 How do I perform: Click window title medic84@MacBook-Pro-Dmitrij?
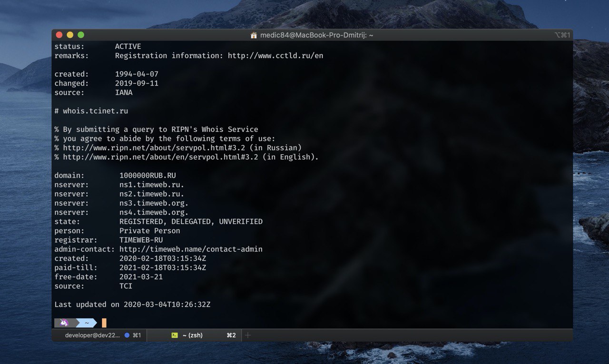pos(316,35)
